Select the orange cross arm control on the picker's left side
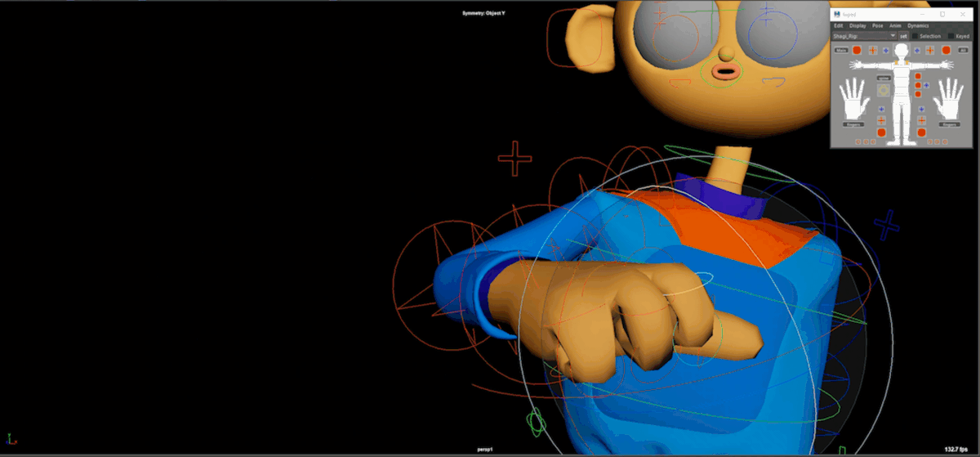Image resolution: width=980 pixels, height=457 pixels. (x=873, y=50)
